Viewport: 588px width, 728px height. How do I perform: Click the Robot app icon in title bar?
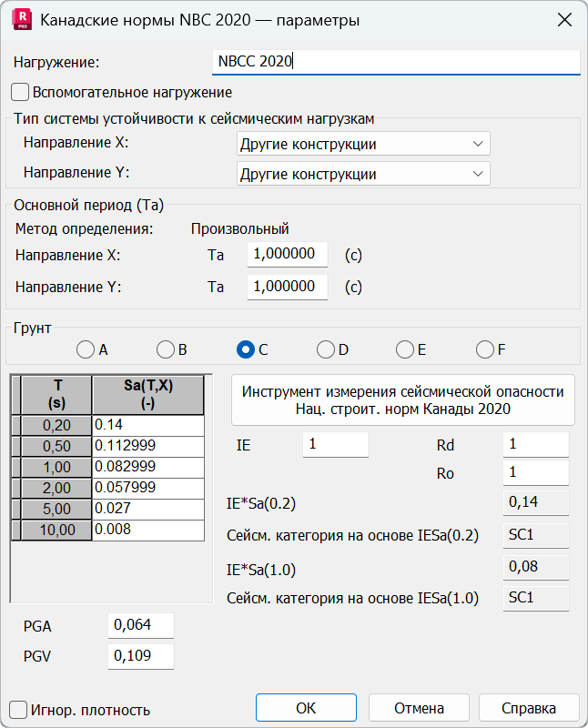pyautogui.click(x=22, y=19)
